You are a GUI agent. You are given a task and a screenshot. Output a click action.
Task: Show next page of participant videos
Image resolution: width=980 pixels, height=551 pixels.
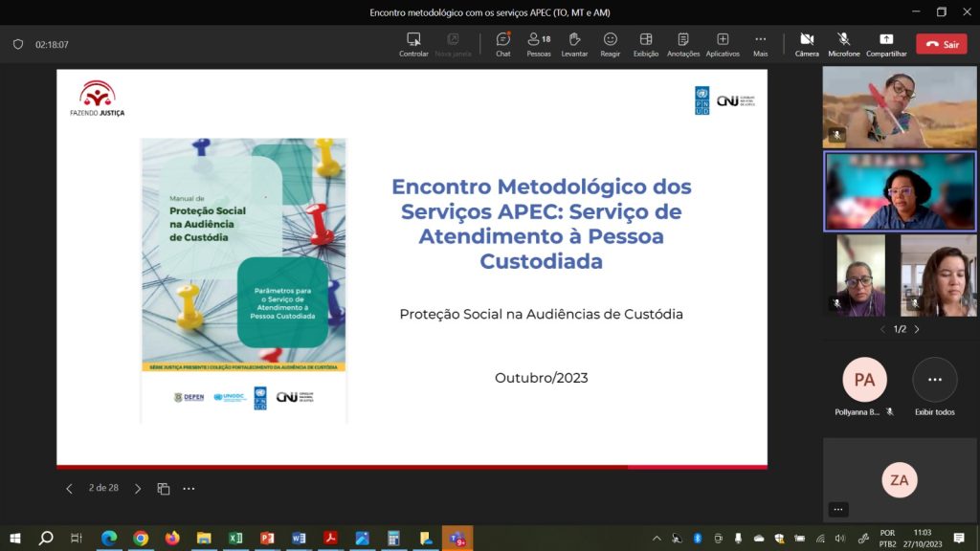click(x=917, y=329)
